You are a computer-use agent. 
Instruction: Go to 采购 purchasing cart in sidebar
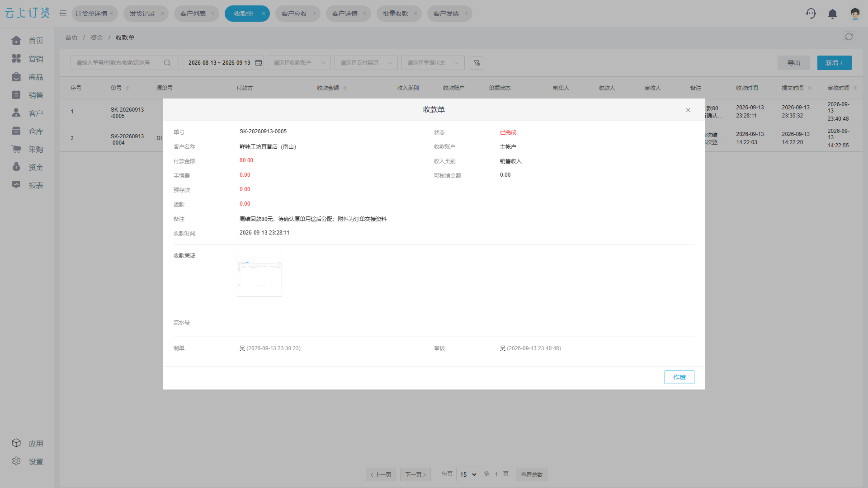(x=28, y=149)
